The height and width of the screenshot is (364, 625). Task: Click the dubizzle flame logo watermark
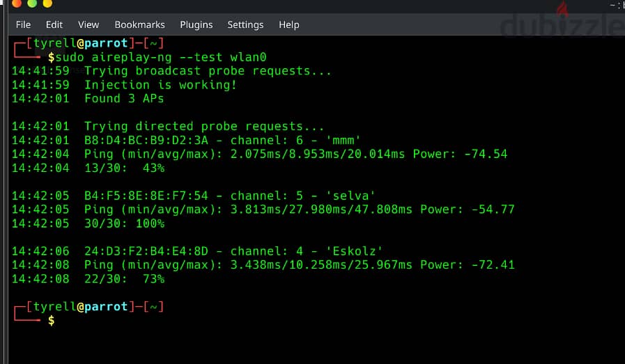562,9
